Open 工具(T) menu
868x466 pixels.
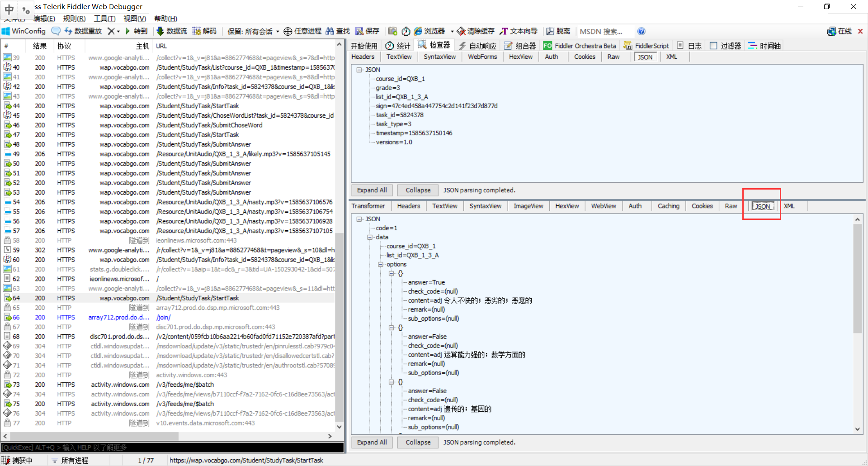(x=104, y=19)
